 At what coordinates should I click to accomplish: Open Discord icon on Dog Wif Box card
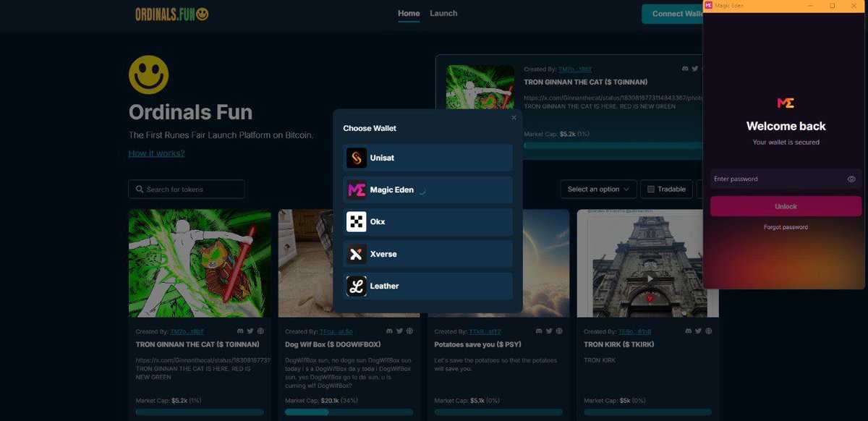[389, 331]
